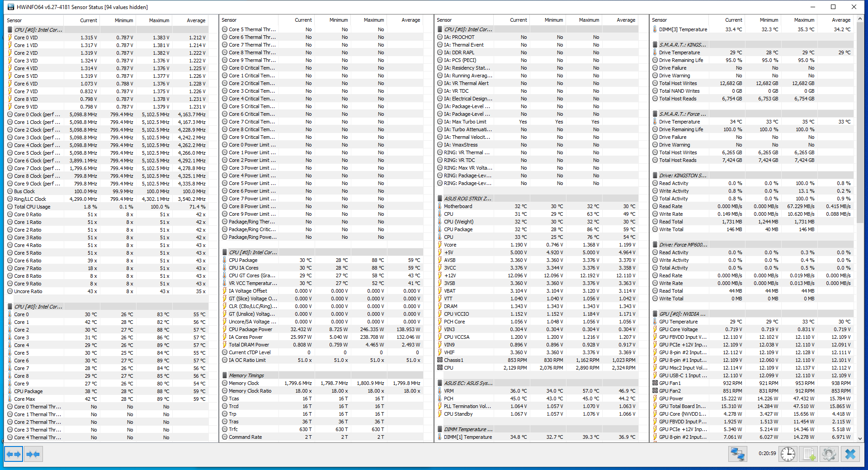Select the Memory Timings section header

[x=322, y=375]
